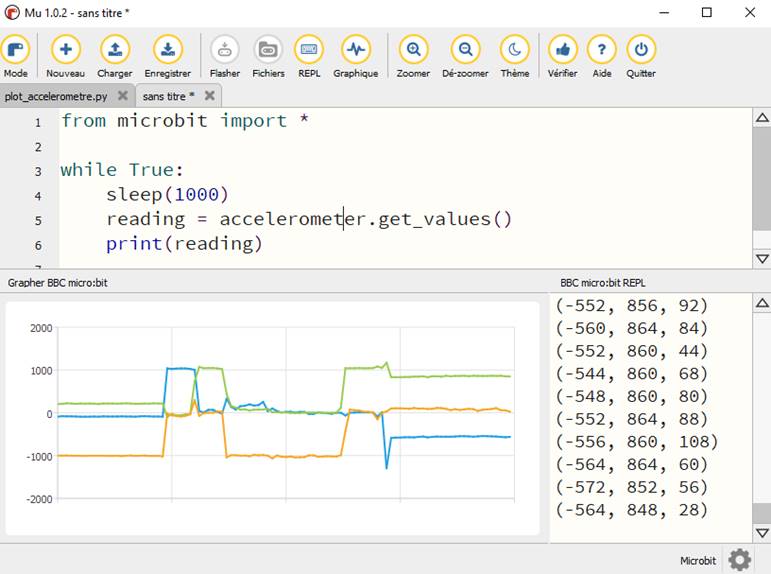The height and width of the screenshot is (574, 771).
Task: Zoom out with Dé-zoomer
Action: [465, 57]
